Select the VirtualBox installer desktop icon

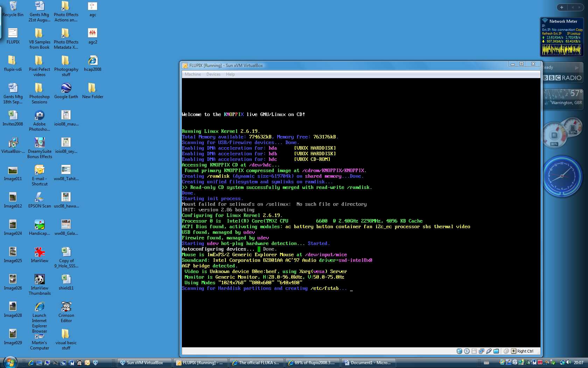tap(13, 146)
